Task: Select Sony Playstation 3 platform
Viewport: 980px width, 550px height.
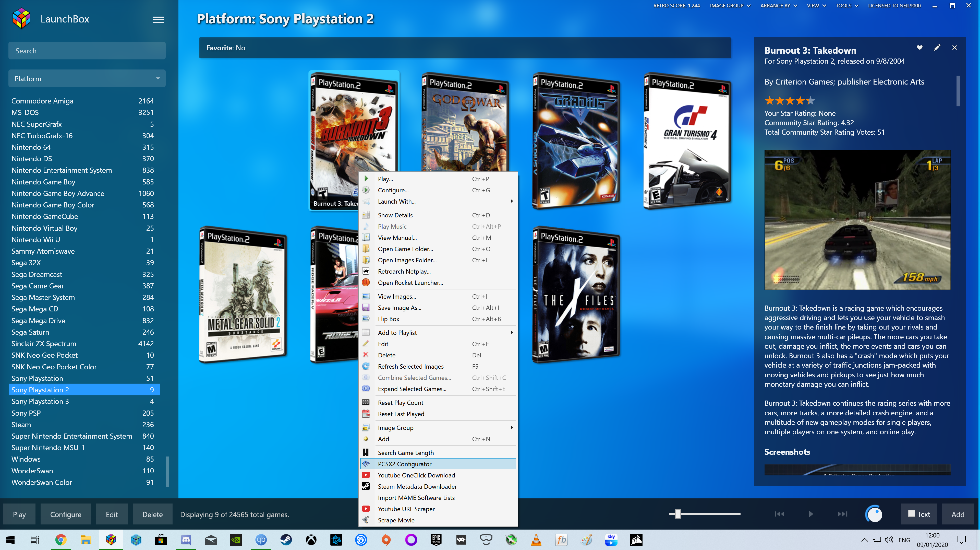Action: pos(84,401)
